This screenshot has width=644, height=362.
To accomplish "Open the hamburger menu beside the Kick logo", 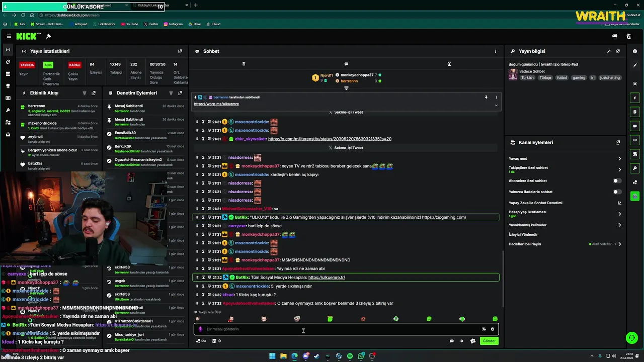I will click(9, 36).
